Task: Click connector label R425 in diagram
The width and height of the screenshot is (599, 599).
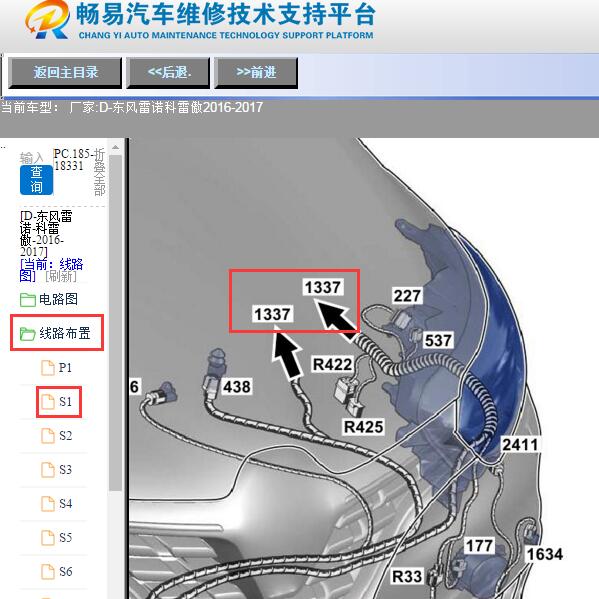Action: tap(363, 427)
